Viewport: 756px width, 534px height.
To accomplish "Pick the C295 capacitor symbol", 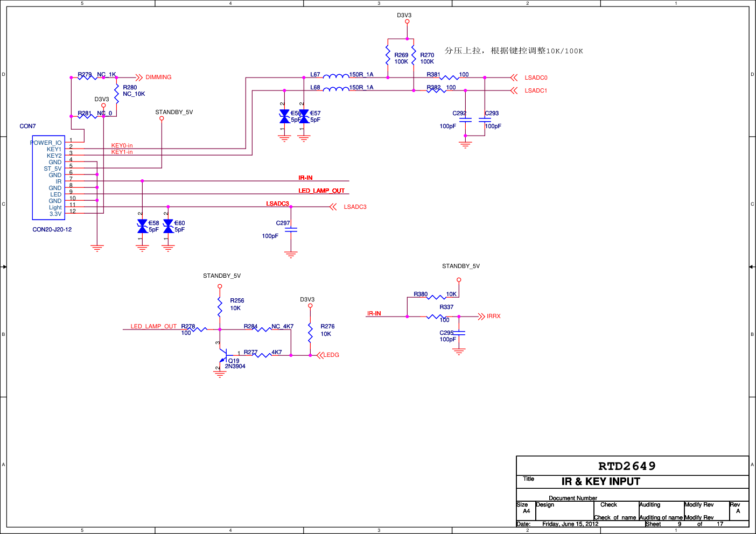I will (459, 333).
